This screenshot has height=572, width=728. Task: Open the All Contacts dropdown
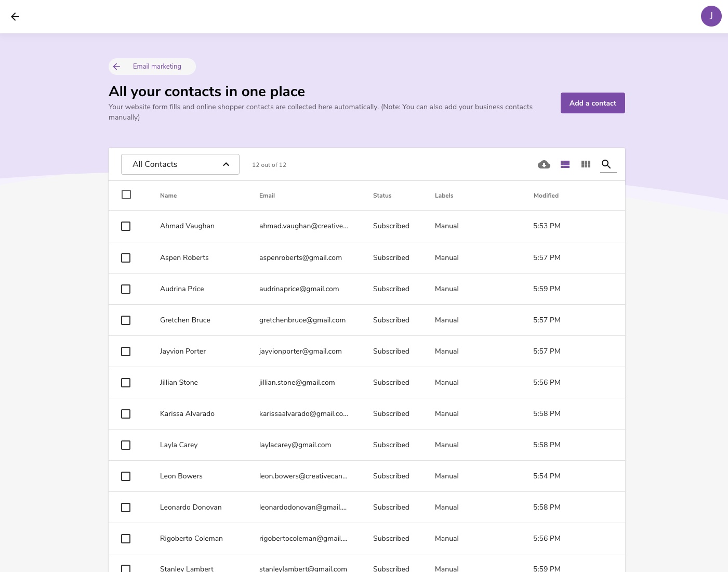point(180,164)
